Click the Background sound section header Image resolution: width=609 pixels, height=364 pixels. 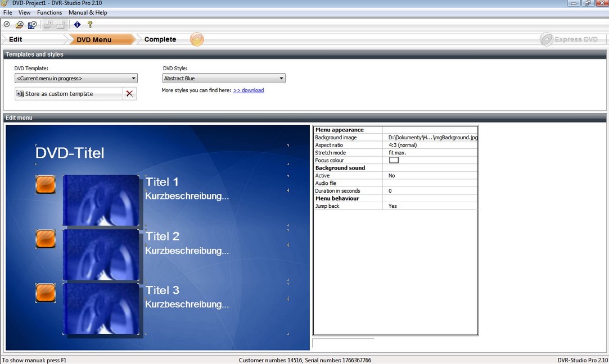pos(340,167)
